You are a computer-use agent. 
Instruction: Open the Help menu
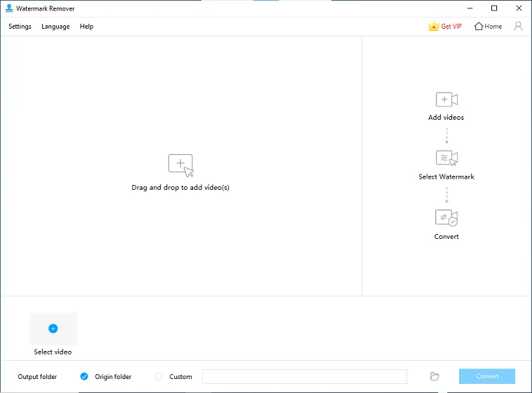click(87, 27)
